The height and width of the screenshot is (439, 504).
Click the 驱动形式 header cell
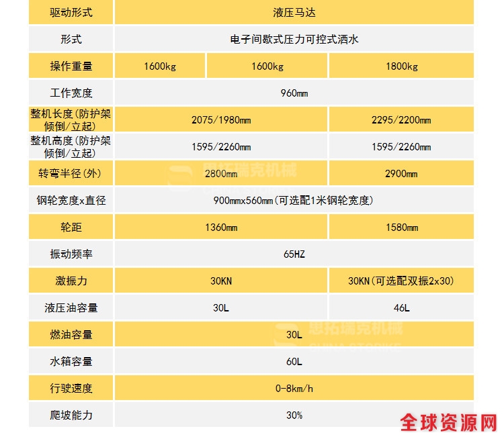[71, 12]
